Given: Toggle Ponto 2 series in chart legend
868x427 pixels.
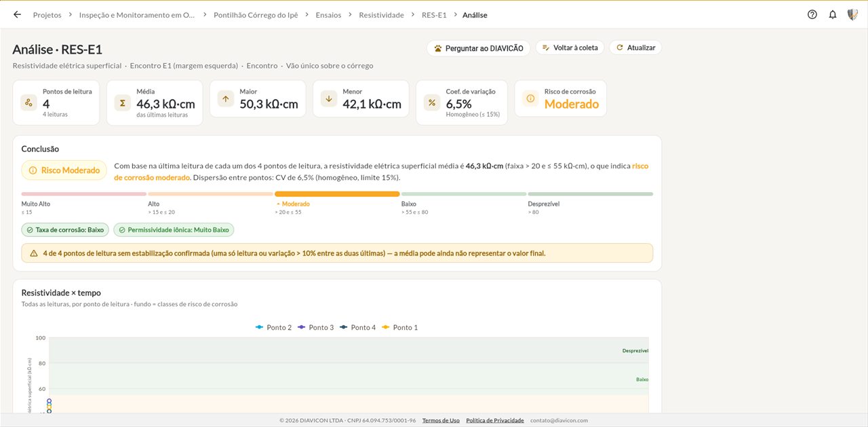Looking at the screenshot, I should tap(274, 327).
